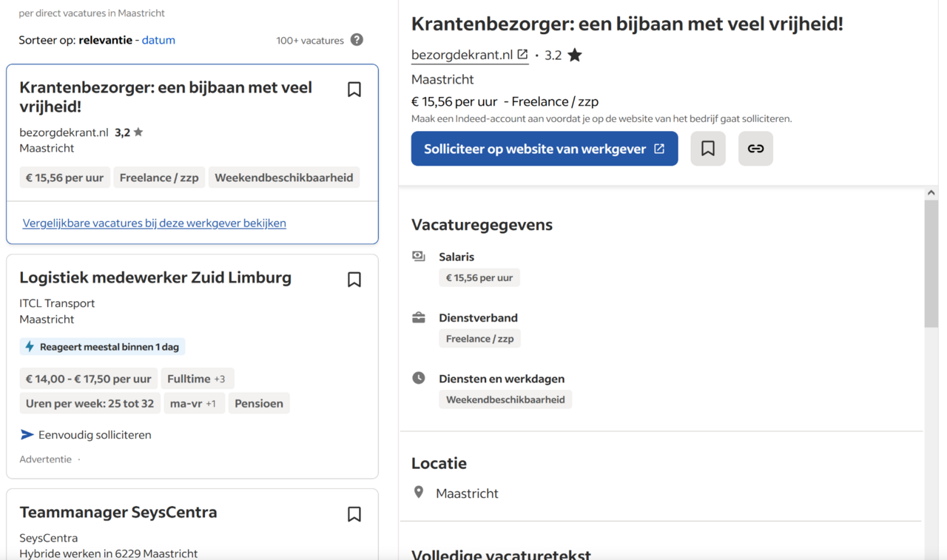Open the Logistiek medewerker Zuid Limburg title
Viewport: 947px width, 560px height.
click(155, 278)
